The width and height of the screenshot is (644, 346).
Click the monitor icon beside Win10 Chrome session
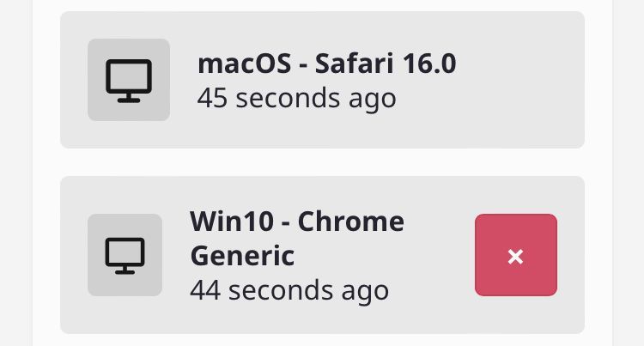[125, 256]
